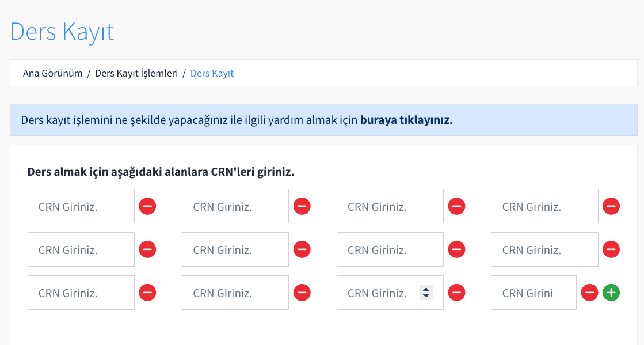Remove the top-right CRN field

click(x=611, y=206)
